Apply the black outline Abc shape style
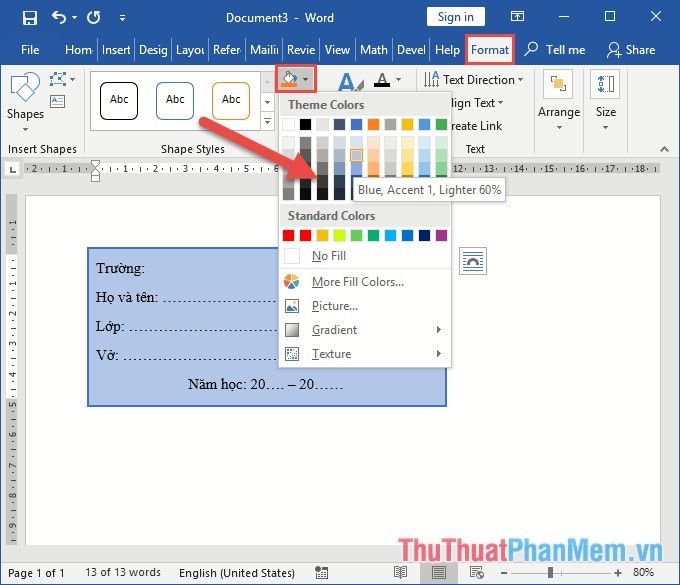The width and height of the screenshot is (680, 585). pyautogui.click(x=119, y=101)
